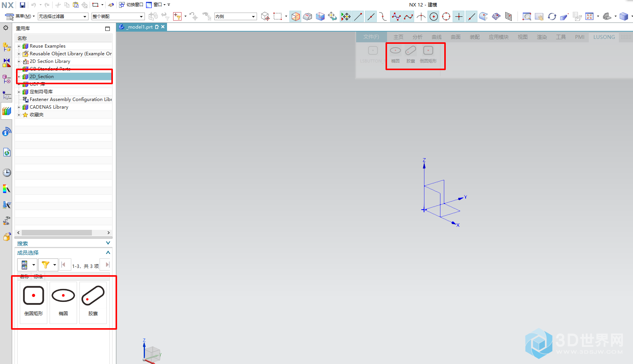
Task: Select Fastener Assembly Configuration Library row
Action: tap(64, 99)
